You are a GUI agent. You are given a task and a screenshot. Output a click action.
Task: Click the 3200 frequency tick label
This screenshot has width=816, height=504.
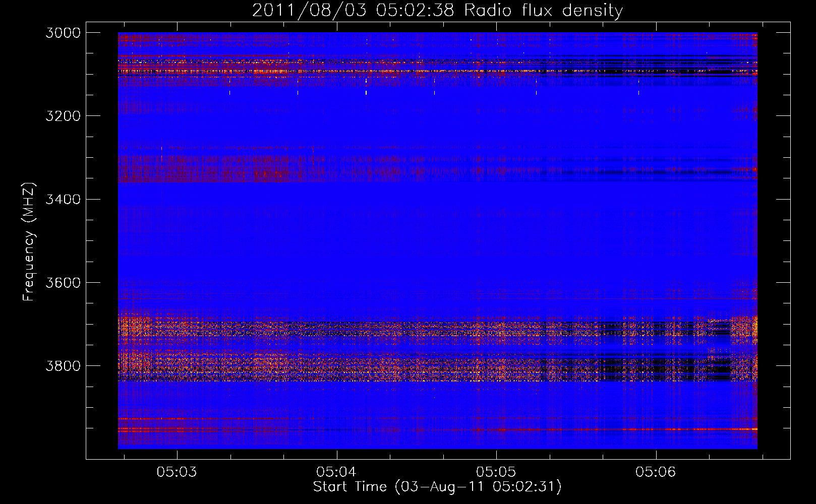point(63,116)
